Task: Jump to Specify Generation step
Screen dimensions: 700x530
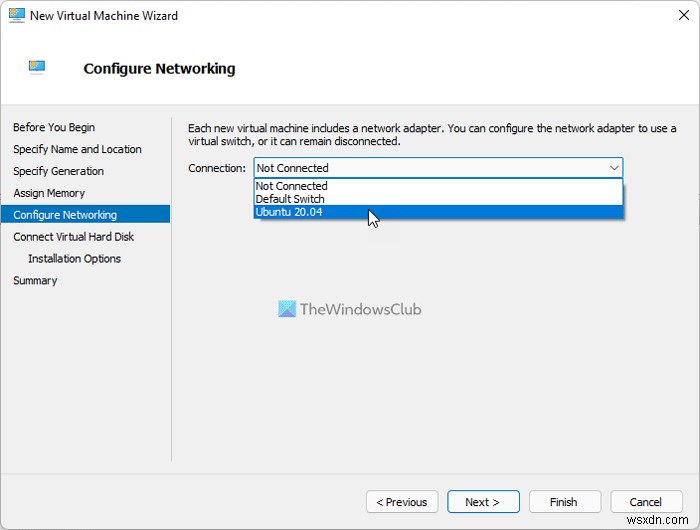Action: pos(58,171)
